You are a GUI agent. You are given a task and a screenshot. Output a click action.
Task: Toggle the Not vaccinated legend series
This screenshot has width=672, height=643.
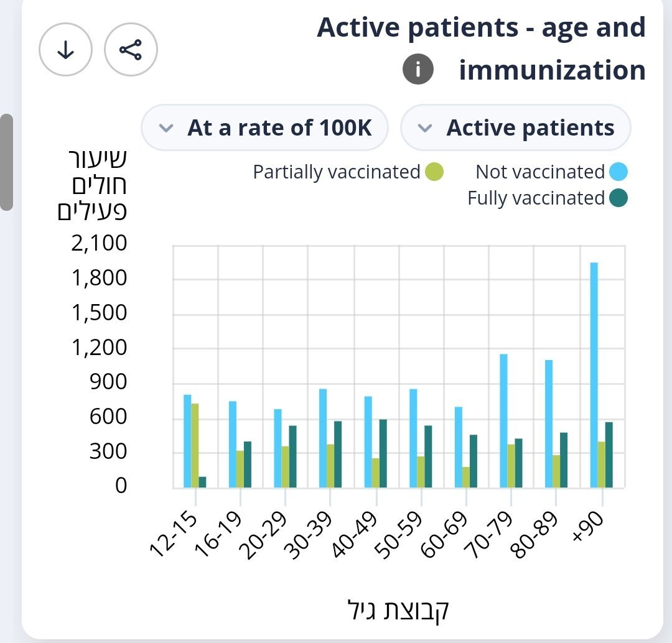(540, 172)
